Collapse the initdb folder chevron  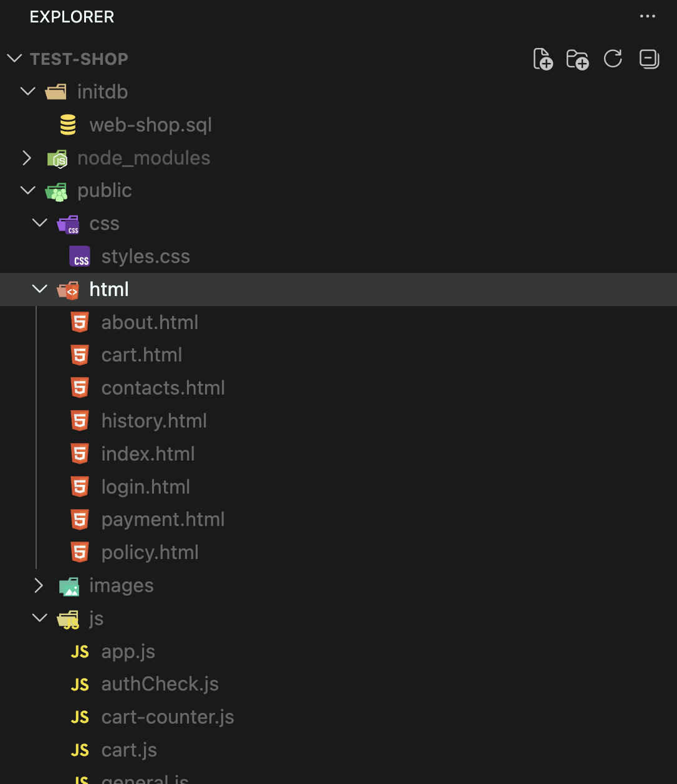27,92
